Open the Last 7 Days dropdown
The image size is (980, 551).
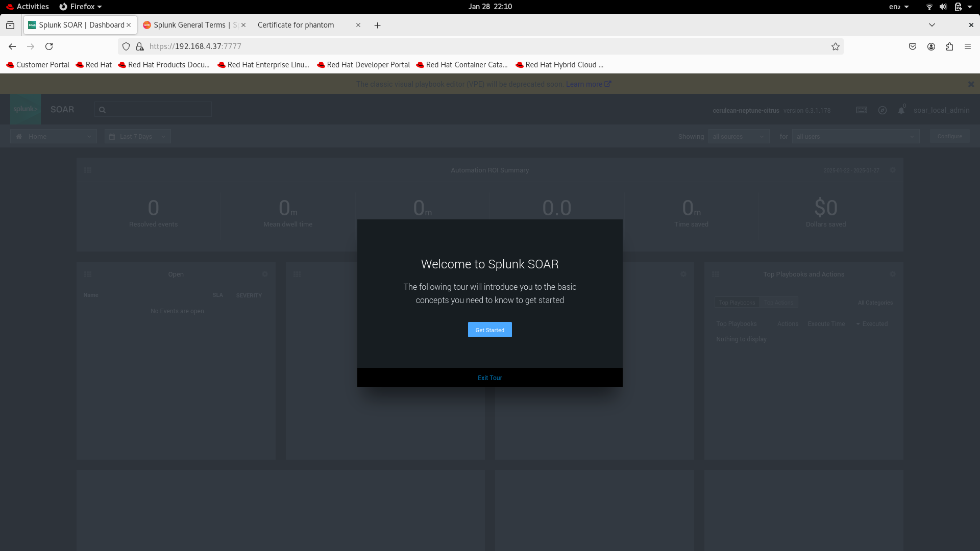pos(138,136)
